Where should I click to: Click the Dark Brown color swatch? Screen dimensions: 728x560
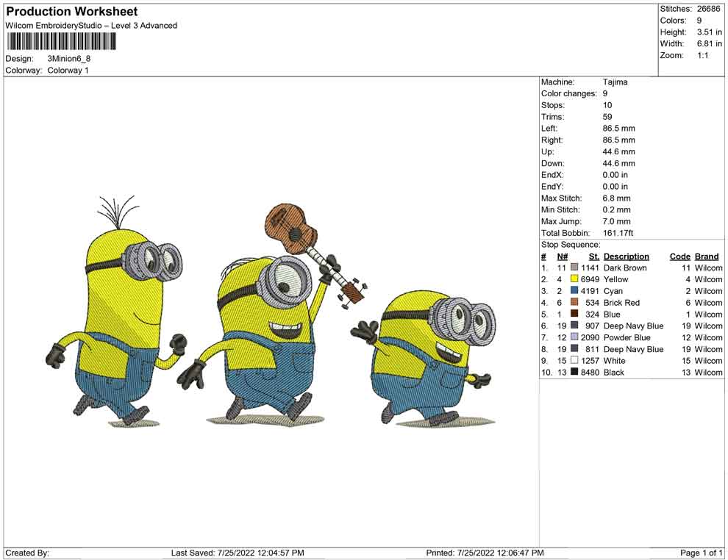coord(574,268)
